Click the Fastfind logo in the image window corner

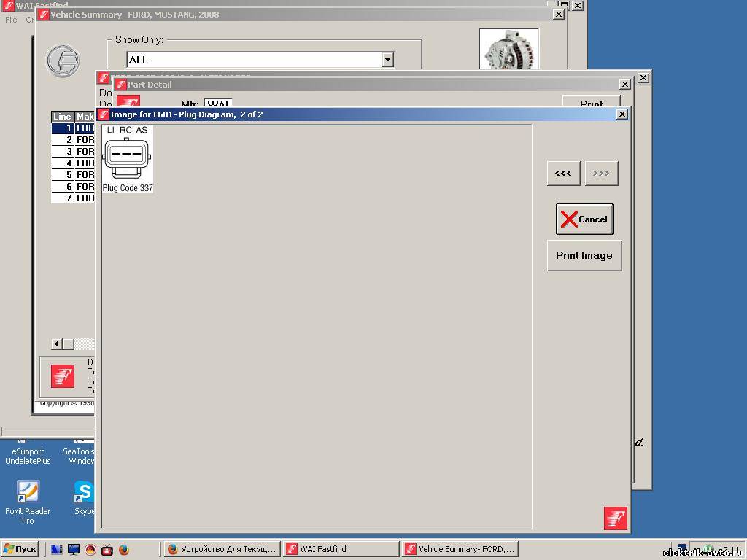616,518
